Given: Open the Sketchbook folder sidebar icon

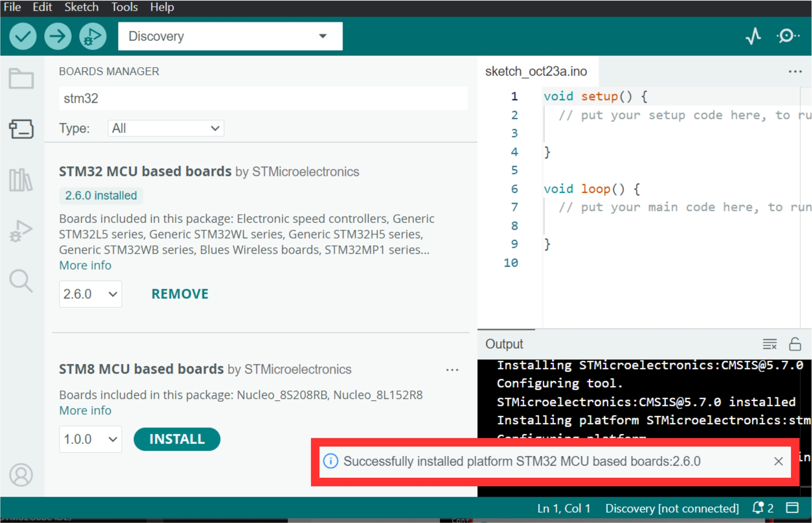Looking at the screenshot, I should click(x=21, y=78).
